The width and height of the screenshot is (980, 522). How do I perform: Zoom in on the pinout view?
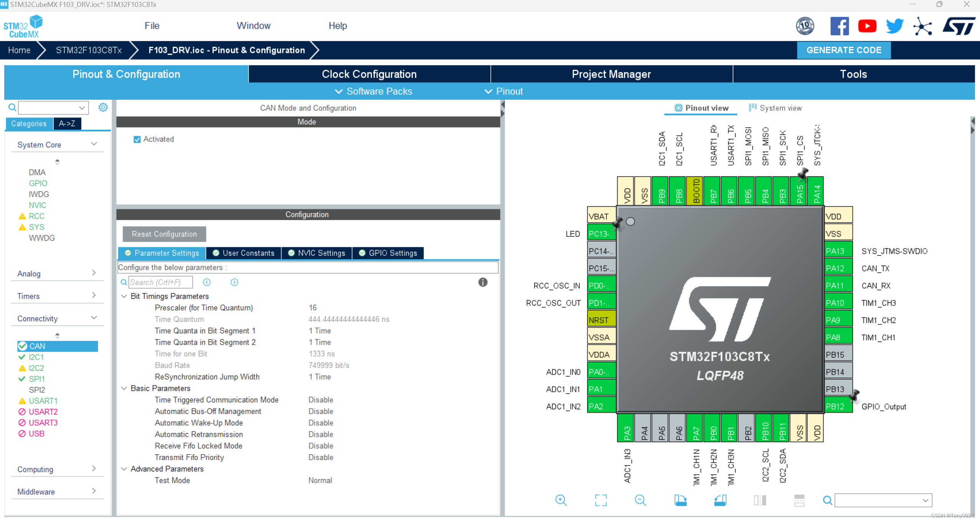[561, 501]
